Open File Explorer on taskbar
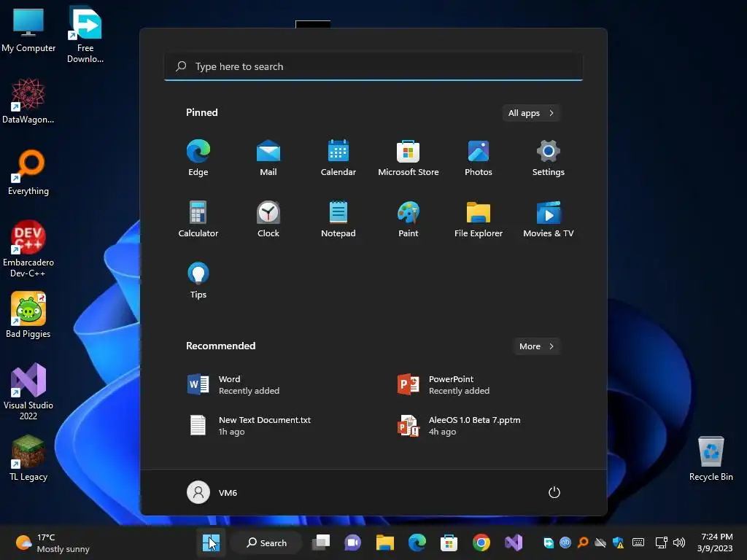Image resolution: width=747 pixels, height=560 pixels. coord(384,542)
